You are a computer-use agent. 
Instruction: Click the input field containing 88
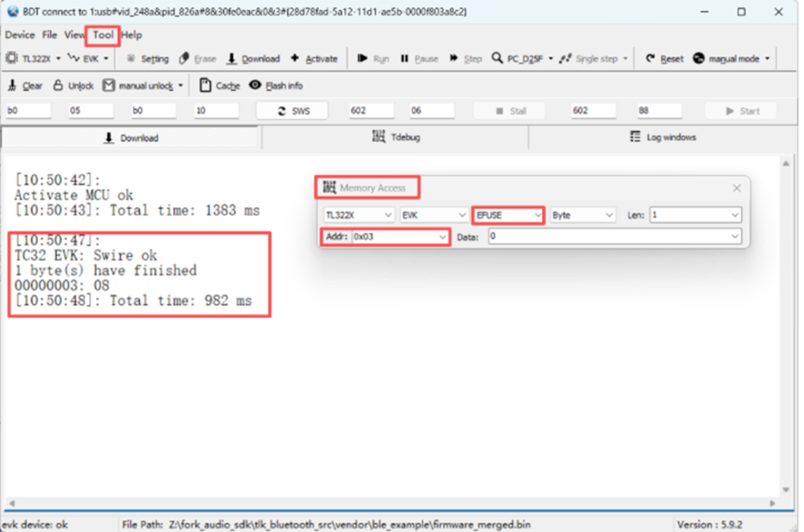point(659,111)
